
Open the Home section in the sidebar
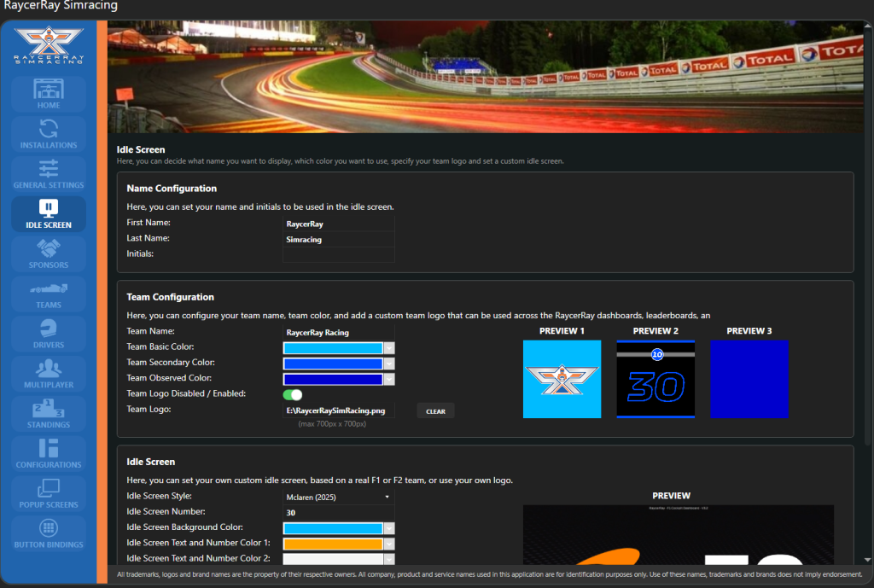pos(49,94)
